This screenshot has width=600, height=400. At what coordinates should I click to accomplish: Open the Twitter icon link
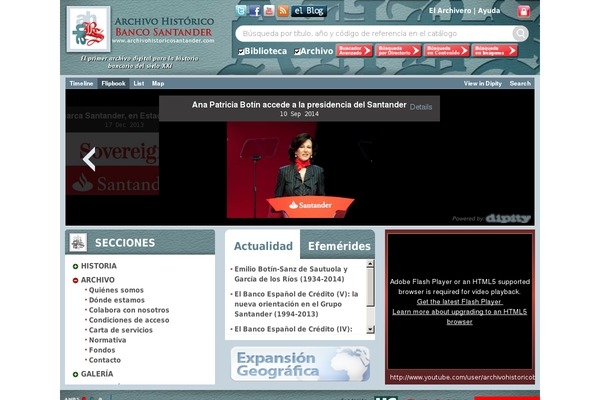click(241, 11)
